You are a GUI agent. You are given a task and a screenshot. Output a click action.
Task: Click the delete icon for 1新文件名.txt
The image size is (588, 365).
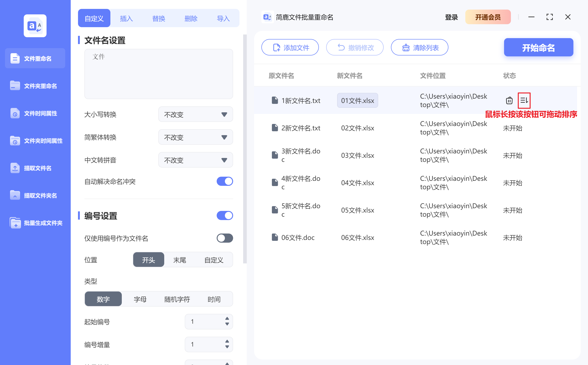pyautogui.click(x=509, y=100)
